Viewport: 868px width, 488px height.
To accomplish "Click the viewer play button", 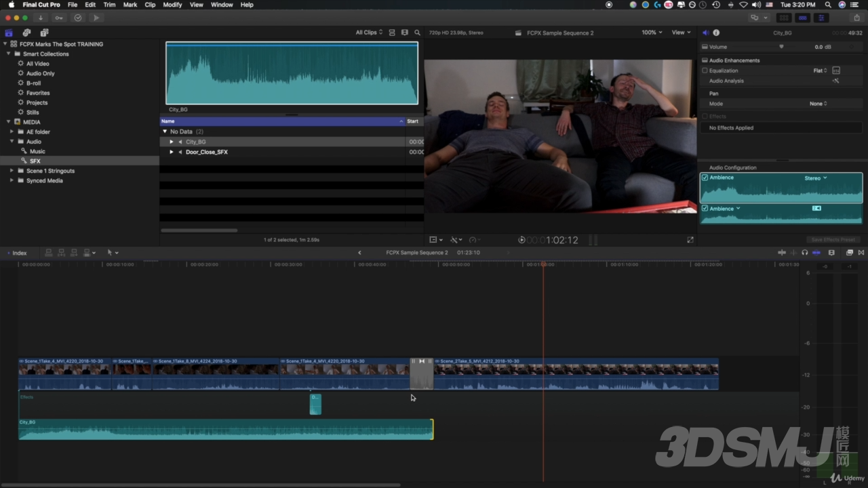I will coord(521,240).
